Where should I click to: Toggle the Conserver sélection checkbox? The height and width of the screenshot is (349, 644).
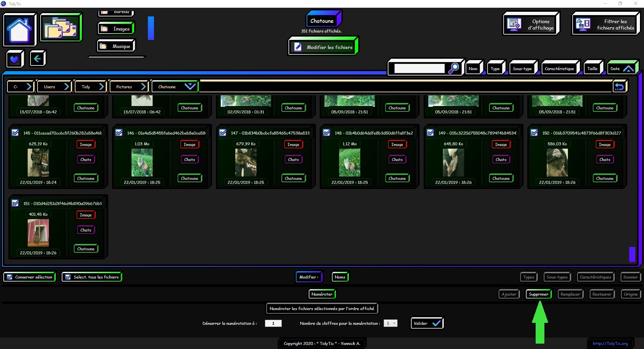pos(10,277)
